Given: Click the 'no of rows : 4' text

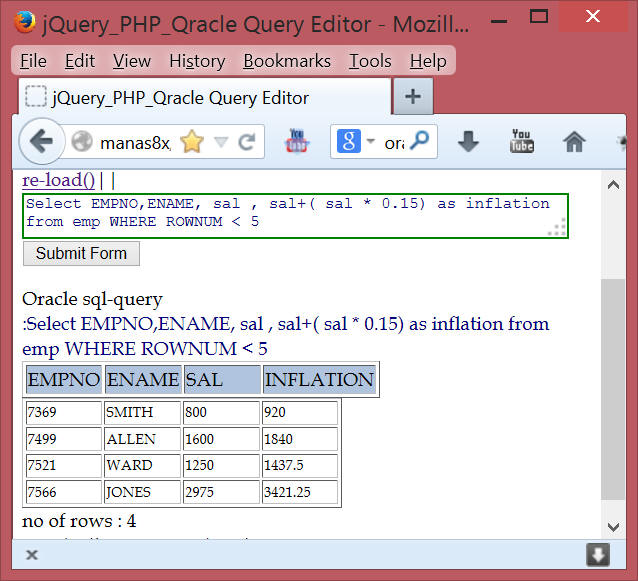Looking at the screenshot, I should pyautogui.click(x=79, y=521).
